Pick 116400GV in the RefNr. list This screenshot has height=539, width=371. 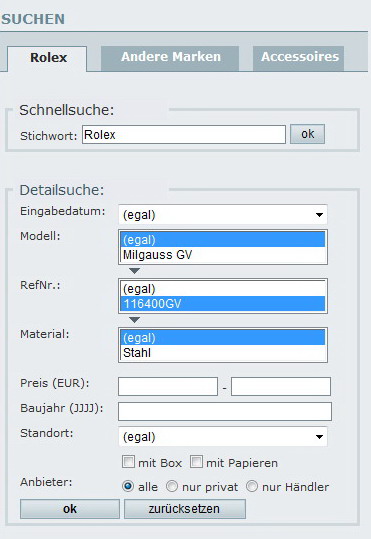click(223, 304)
